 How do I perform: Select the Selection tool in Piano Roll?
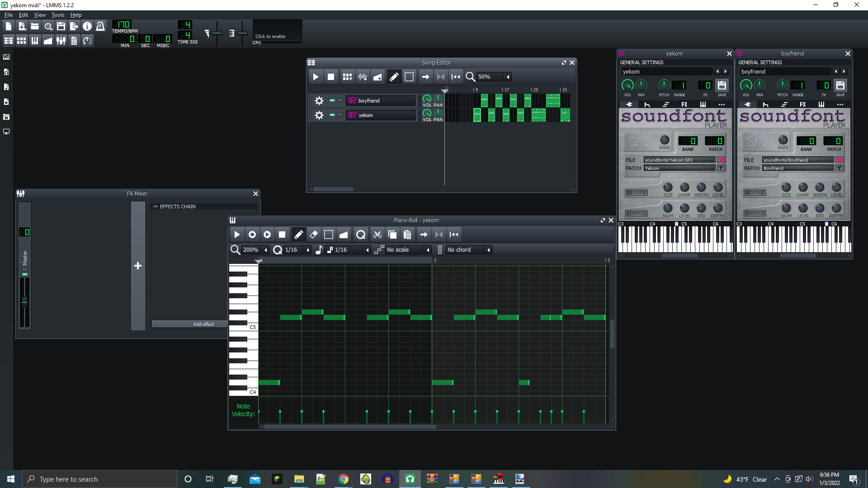click(329, 234)
